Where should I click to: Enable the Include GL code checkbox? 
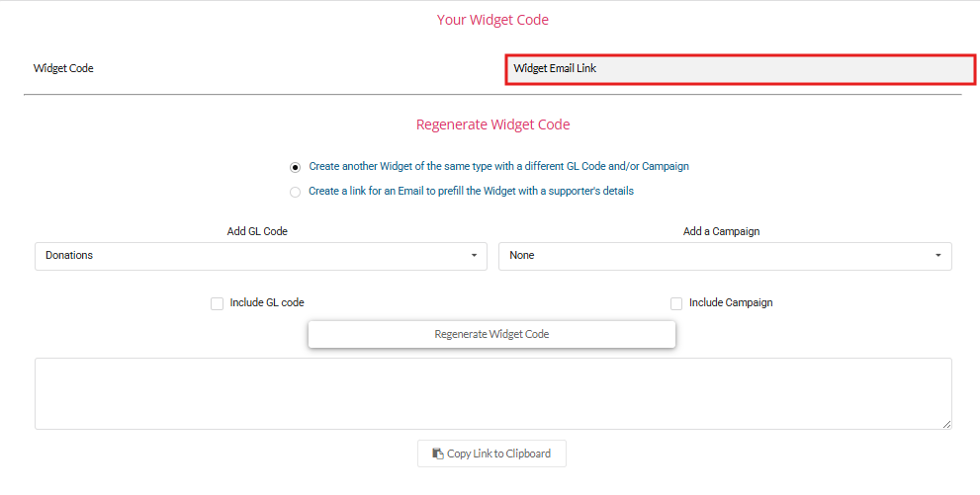[x=217, y=304]
